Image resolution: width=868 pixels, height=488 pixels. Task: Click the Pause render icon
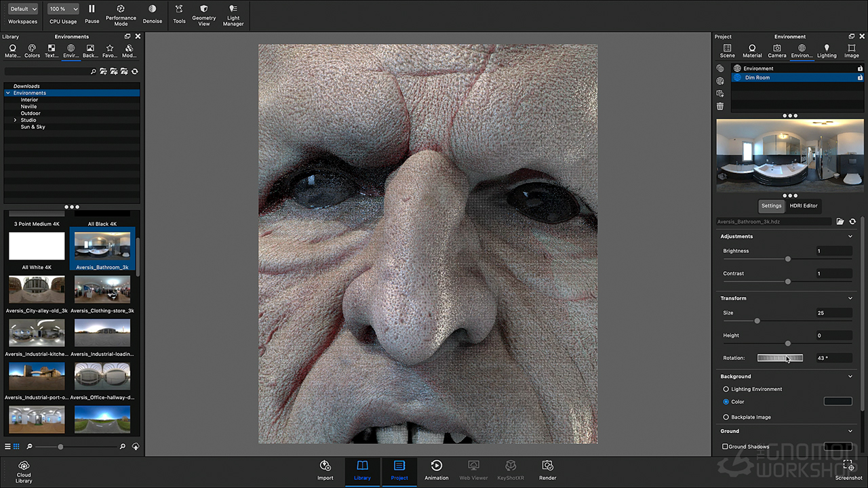click(92, 9)
